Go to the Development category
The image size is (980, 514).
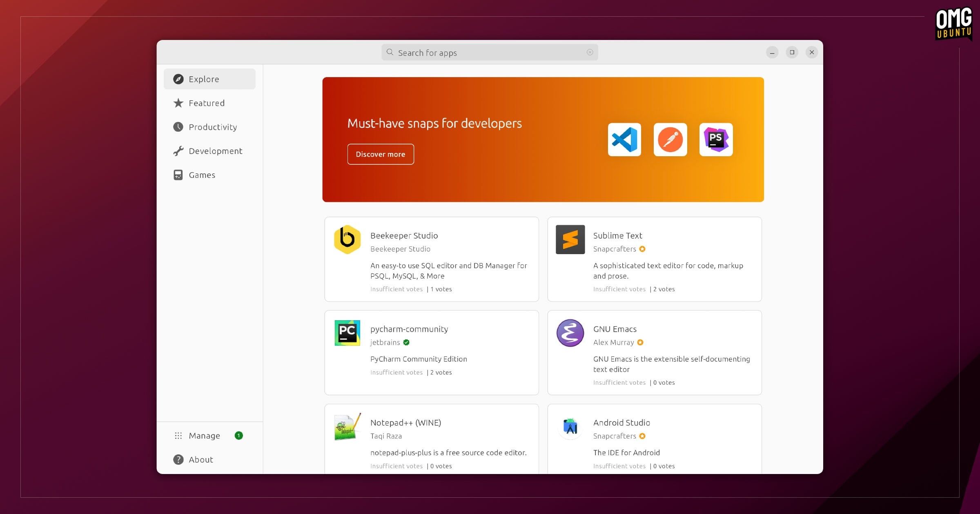click(209, 151)
